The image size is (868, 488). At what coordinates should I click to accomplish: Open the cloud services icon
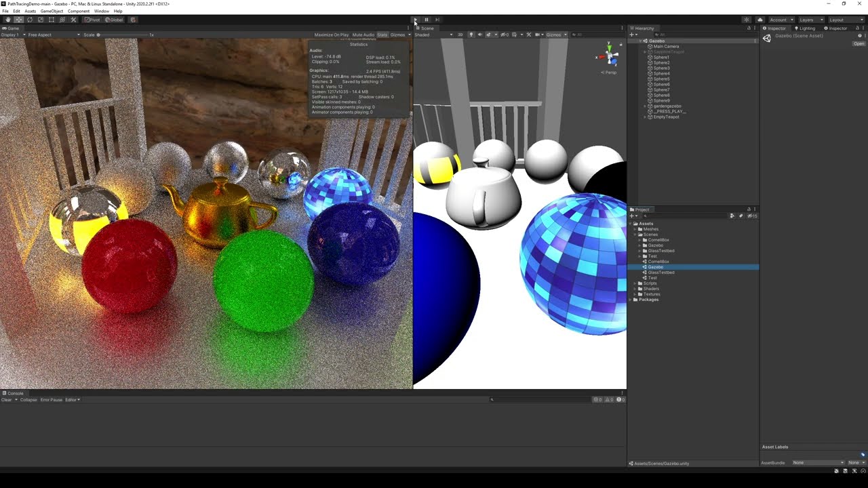pyautogui.click(x=760, y=20)
